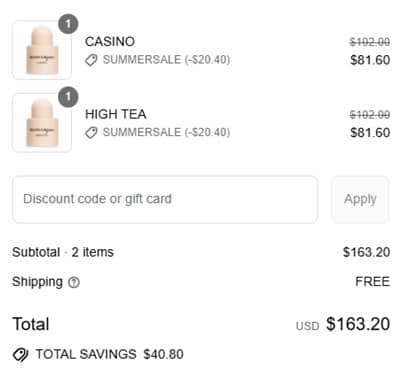This screenshot has width=400, height=377.
Task: Click the Total Savings tags icon
Action: point(21,355)
